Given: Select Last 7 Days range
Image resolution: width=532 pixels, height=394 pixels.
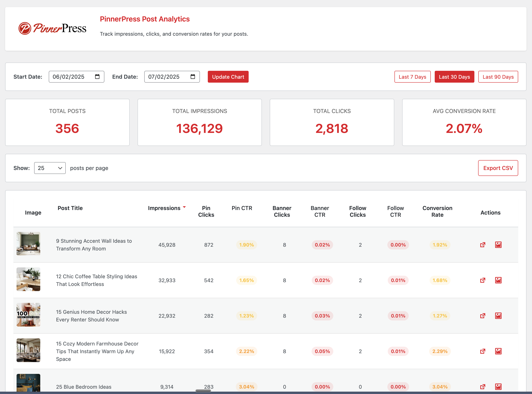Looking at the screenshot, I should 412,77.
